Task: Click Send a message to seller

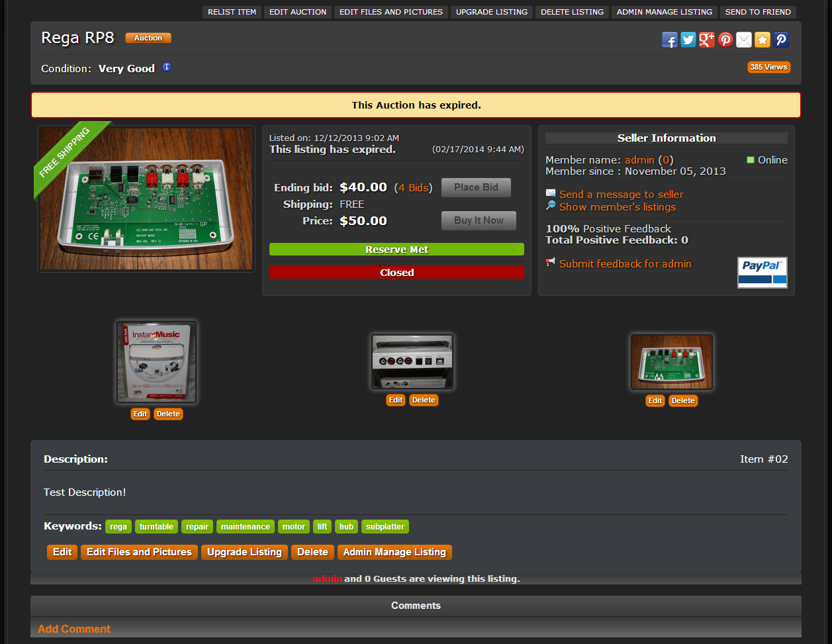Action: (x=621, y=194)
